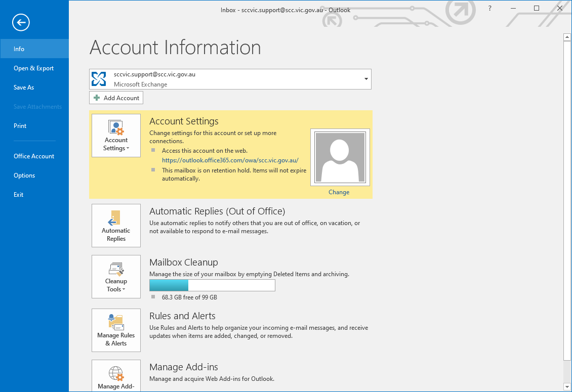Click the mailbox storage usage bar

pos(212,285)
